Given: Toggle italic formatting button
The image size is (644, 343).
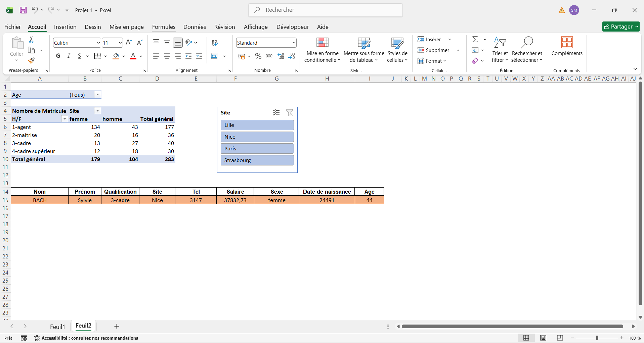Looking at the screenshot, I should (x=69, y=56).
